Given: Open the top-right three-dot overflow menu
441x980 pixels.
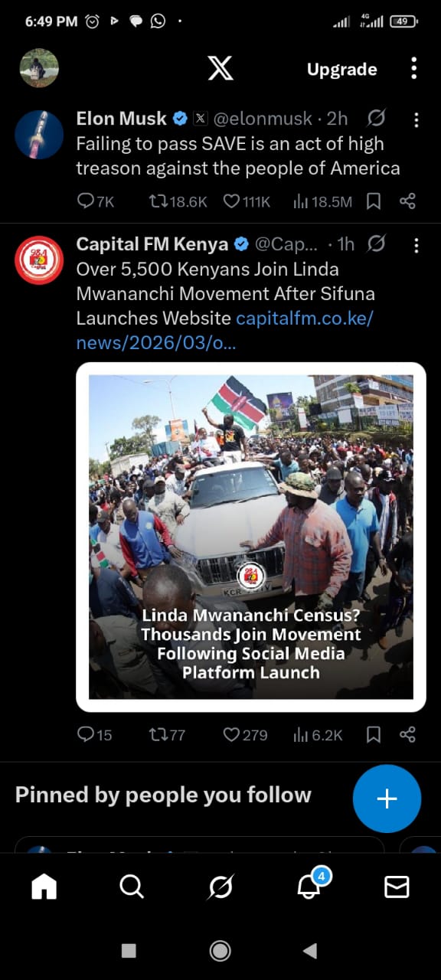Looking at the screenshot, I should (x=413, y=68).
